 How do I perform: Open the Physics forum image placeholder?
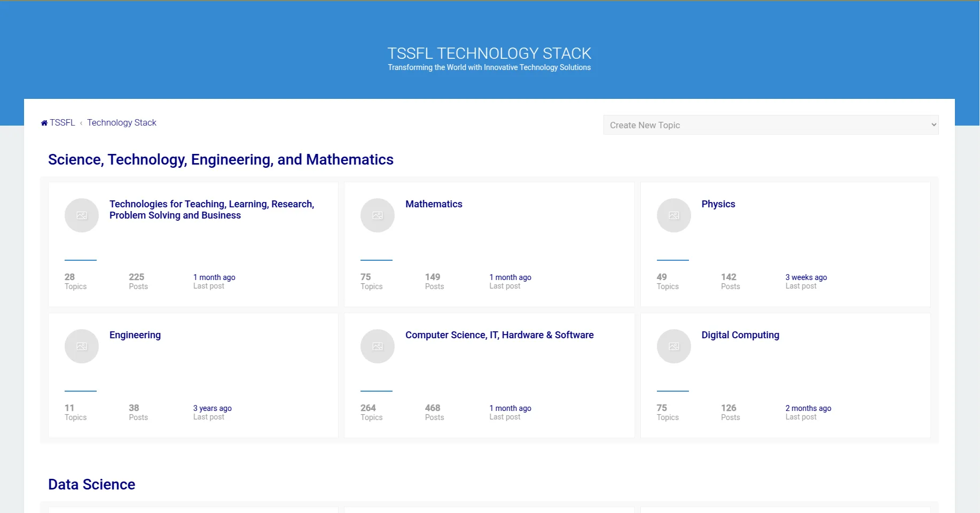tap(674, 215)
